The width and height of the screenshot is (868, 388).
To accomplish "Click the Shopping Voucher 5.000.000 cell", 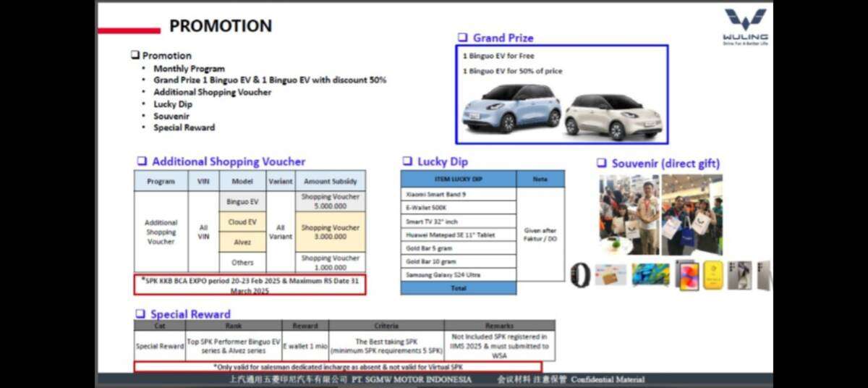I will pos(331,201).
